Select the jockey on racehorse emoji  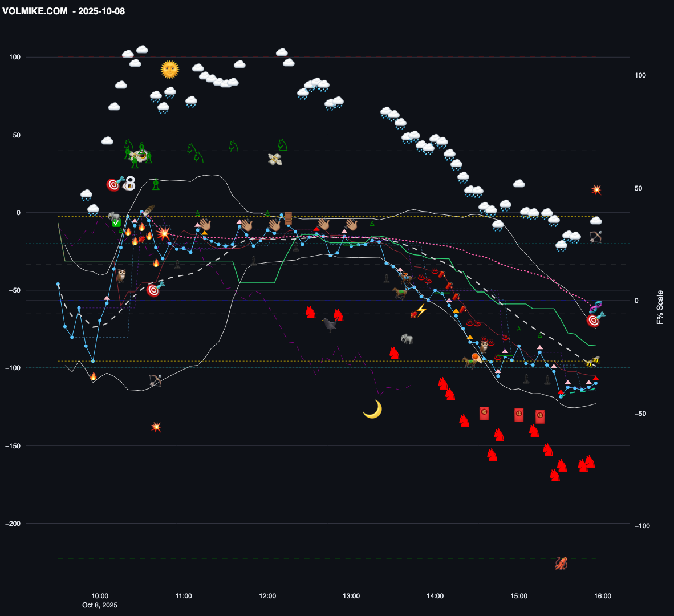click(406, 278)
